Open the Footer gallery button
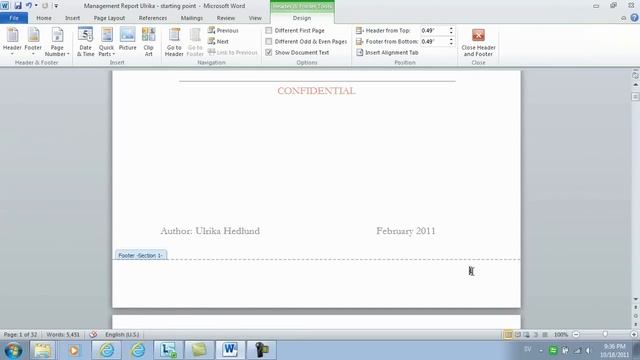 [x=33, y=42]
